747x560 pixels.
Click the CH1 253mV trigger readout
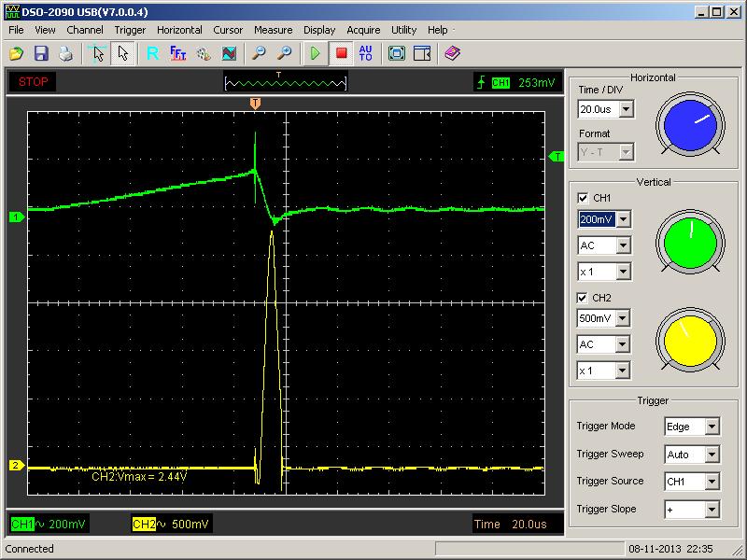pyautogui.click(x=518, y=82)
